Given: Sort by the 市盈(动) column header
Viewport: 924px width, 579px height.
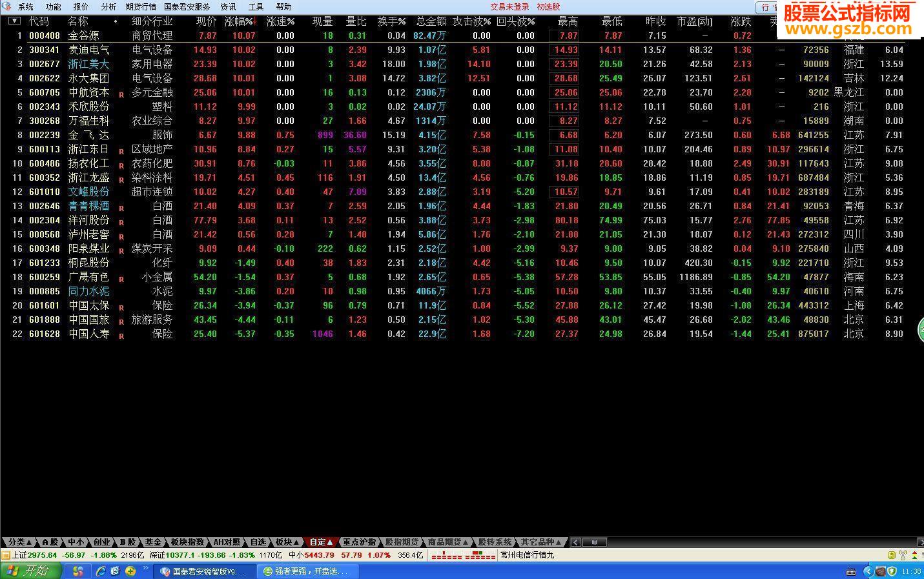Looking at the screenshot, I should point(695,21).
